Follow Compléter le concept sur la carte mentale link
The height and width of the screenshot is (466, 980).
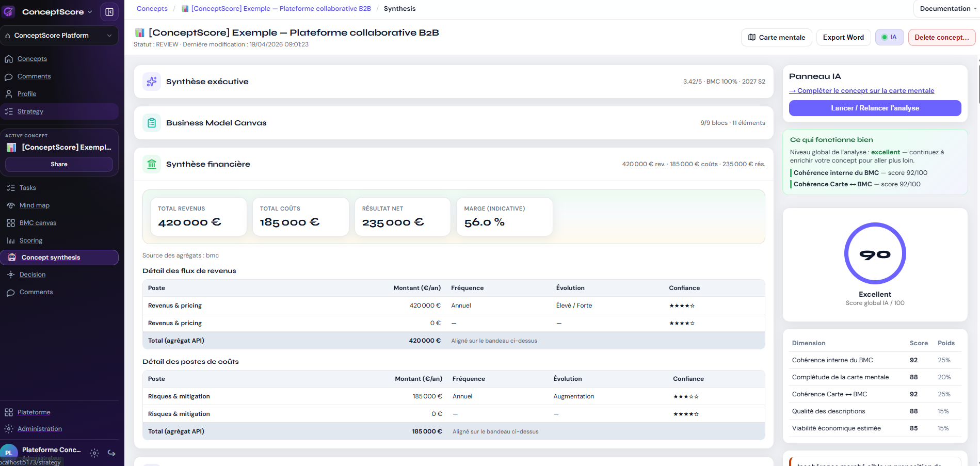862,91
